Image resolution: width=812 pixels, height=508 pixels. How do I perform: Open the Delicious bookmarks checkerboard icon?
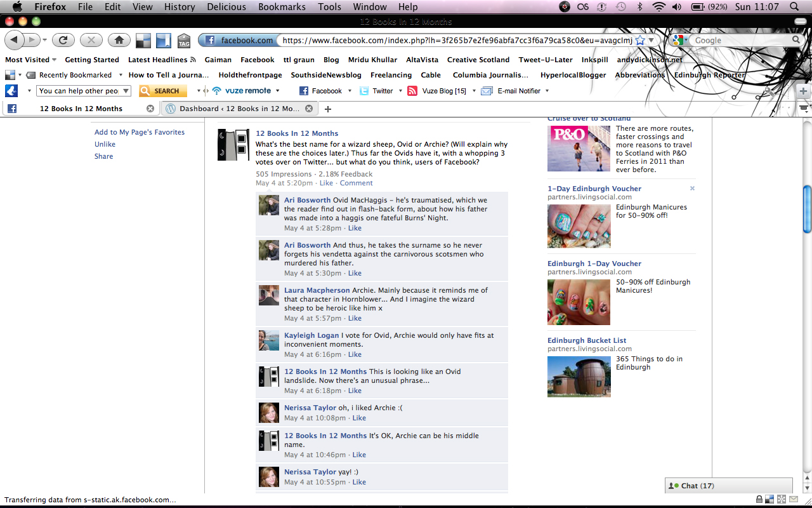coord(143,41)
